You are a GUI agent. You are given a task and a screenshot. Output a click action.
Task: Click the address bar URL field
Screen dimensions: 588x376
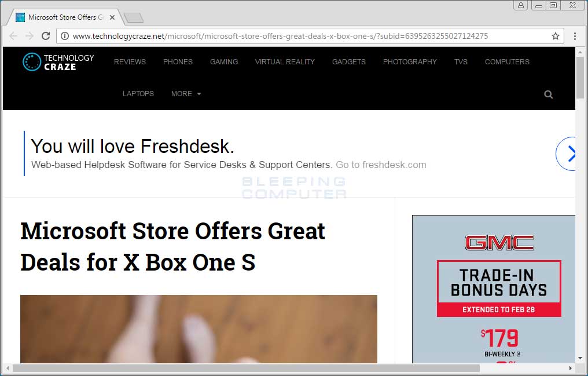click(310, 36)
